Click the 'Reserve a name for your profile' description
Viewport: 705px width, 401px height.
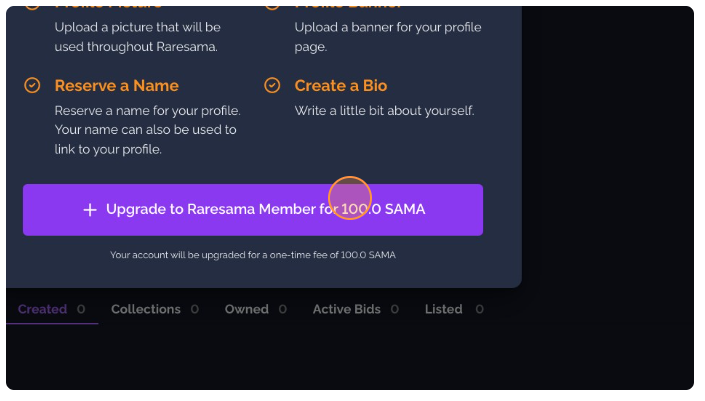pos(147,130)
